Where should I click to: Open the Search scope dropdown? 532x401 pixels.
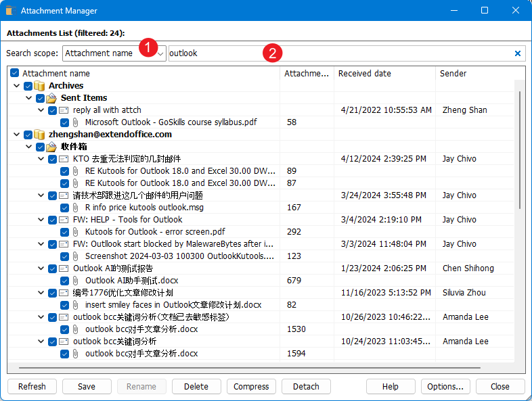(x=160, y=53)
